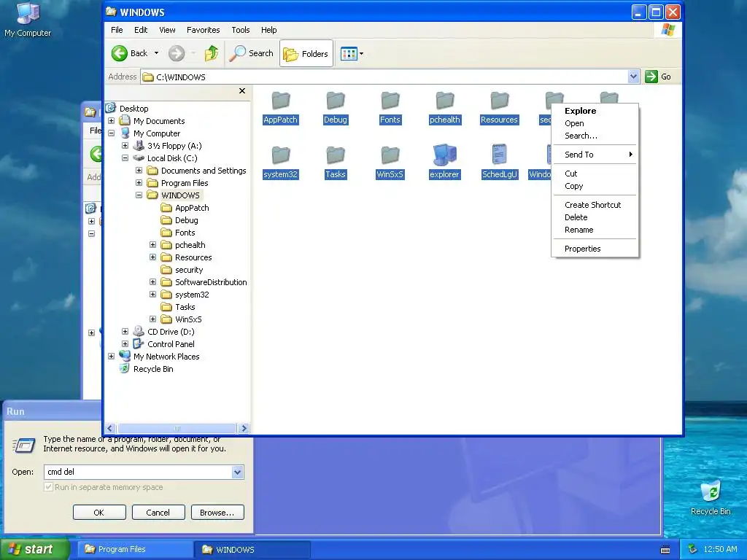747x560 pixels.
Task: Expand pchealth node in folder tree
Action: 152,245
